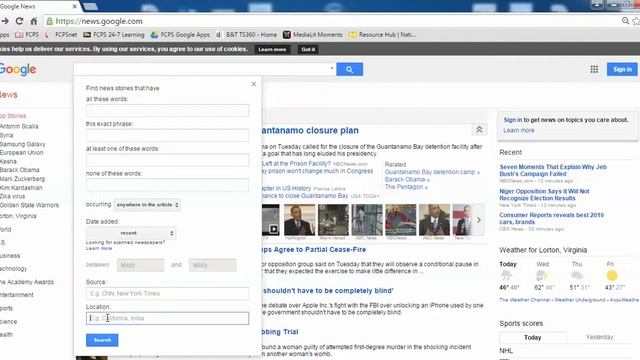The width and height of the screenshot is (640, 360).
Task: Open the Niger Opposition election results article
Action: [x=544, y=195]
